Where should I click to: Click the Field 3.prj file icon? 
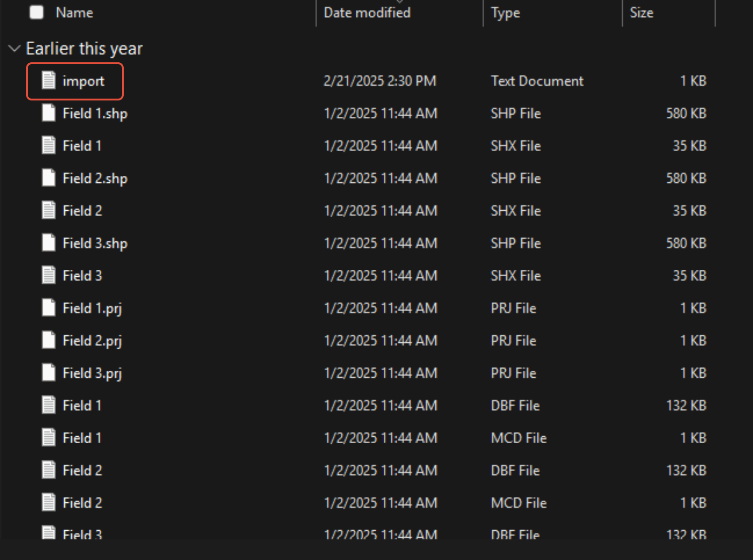point(49,373)
